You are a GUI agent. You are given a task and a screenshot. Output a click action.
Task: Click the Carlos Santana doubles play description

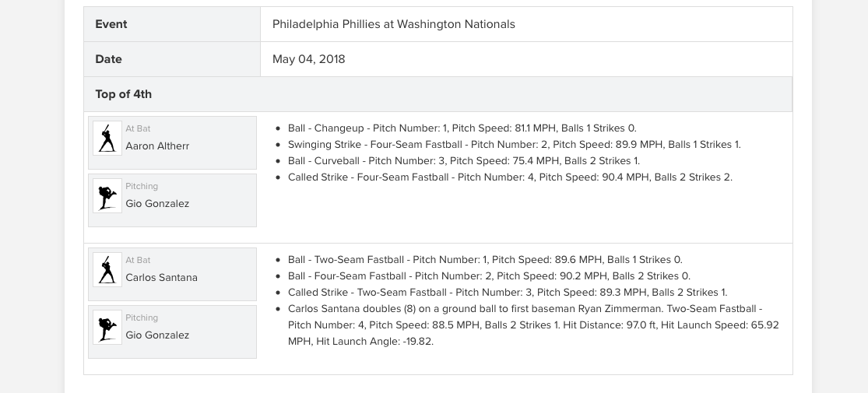532,325
